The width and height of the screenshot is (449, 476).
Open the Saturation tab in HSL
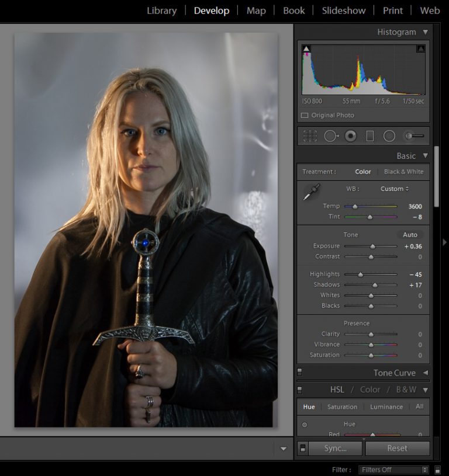[x=342, y=406]
